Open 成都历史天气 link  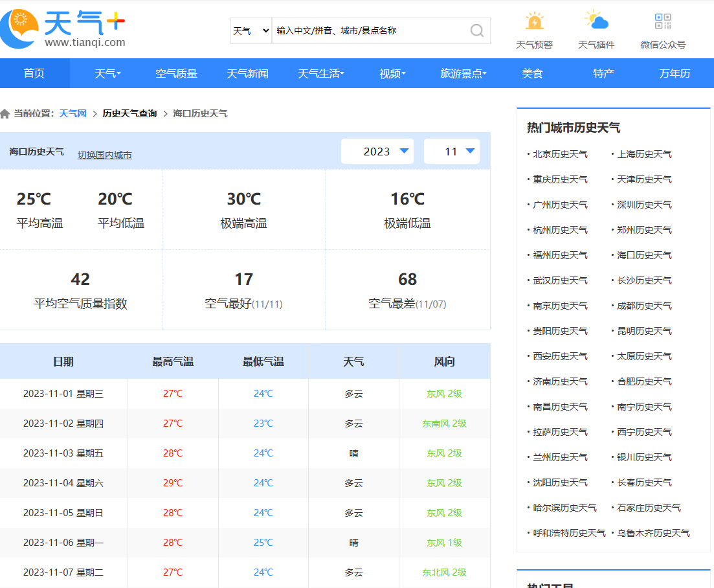click(x=644, y=306)
